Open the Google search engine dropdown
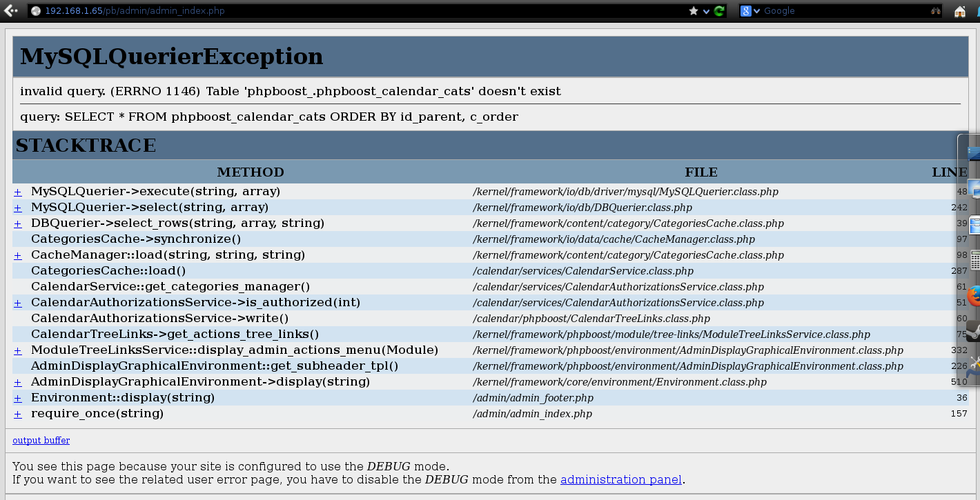This screenshot has height=500, width=980. (750, 11)
